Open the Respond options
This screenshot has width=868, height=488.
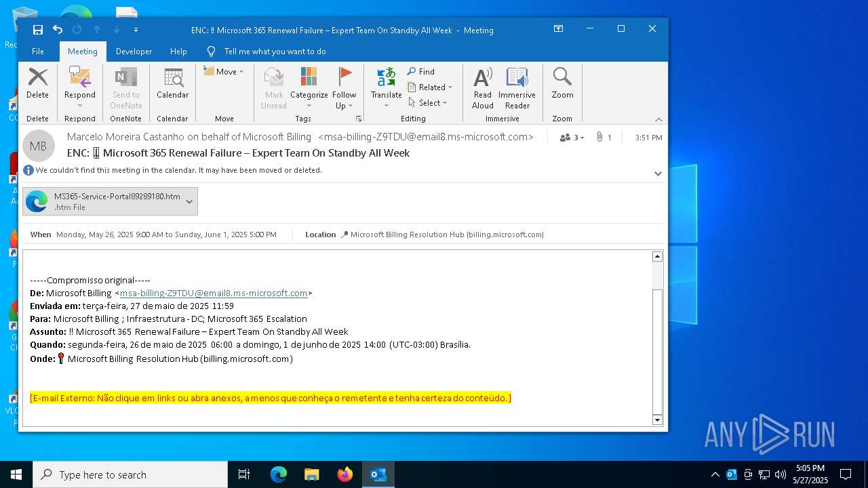[x=80, y=87]
